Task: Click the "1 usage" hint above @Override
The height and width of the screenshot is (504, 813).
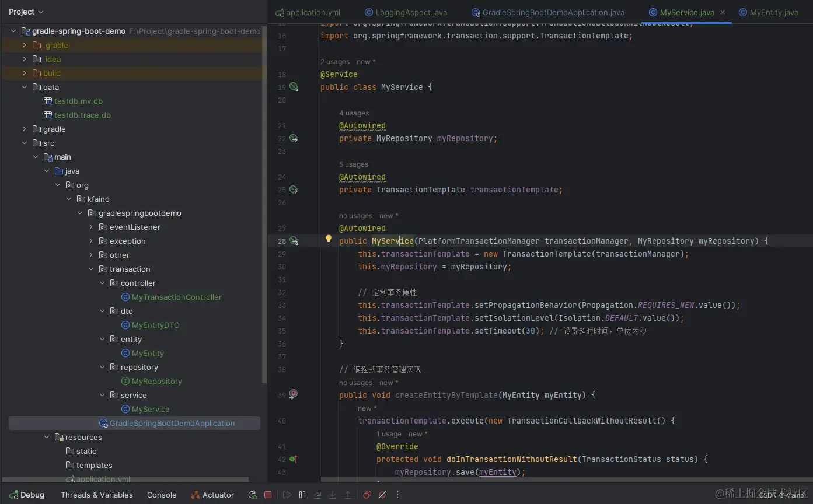Action: 389,434
